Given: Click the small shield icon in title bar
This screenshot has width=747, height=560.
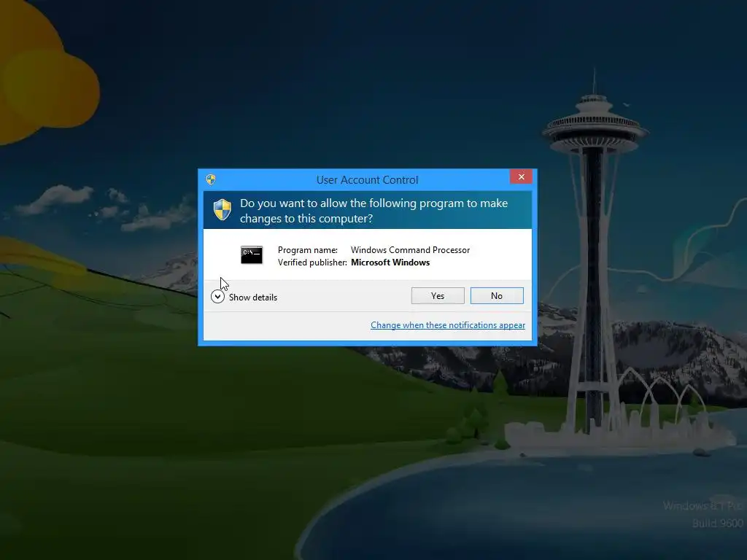Looking at the screenshot, I should point(211,179).
